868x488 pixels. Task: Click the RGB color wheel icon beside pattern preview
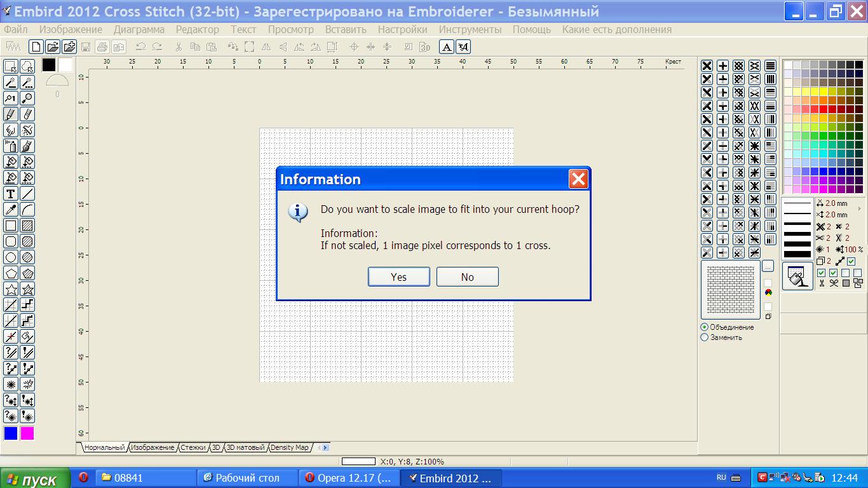point(768,293)
